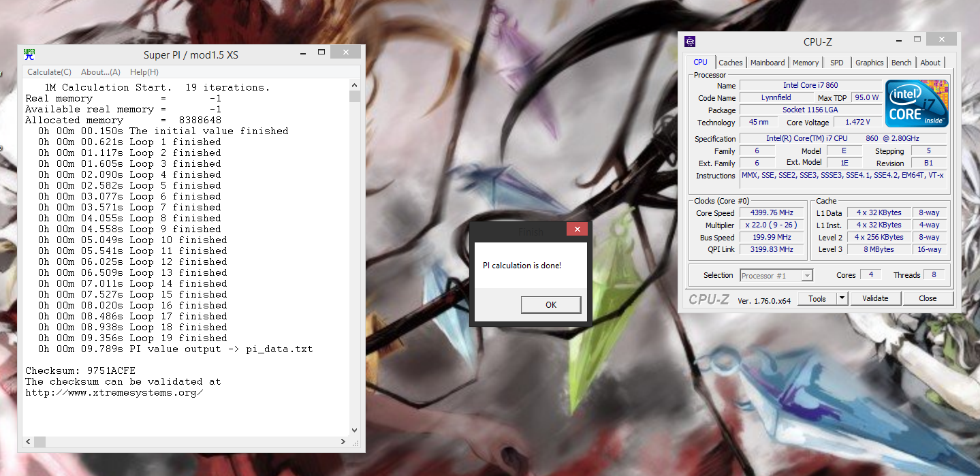Open the About...(A) menu in Super PI

click(x=101, y=72)
